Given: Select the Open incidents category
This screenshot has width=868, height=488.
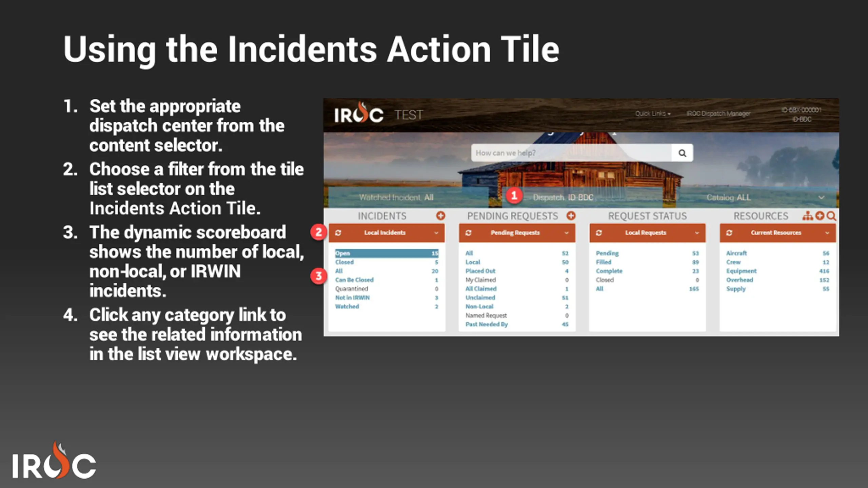Looking at the screenshot, I should pos(387,253).
